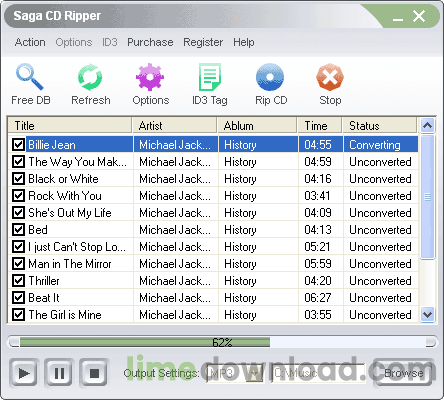This screenshot has height=400, width=444.
Task: Uncheck She's Out My Life checkbox
Action: click(18, 213)
